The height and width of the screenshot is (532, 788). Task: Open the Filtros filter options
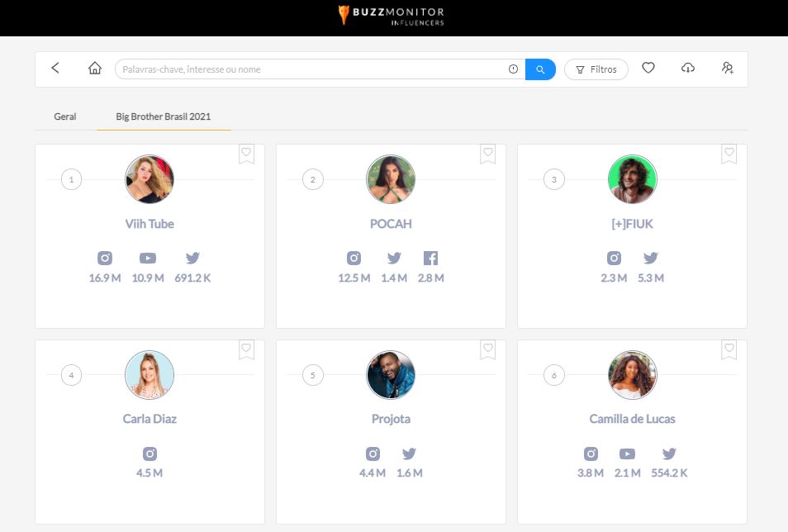596,69
